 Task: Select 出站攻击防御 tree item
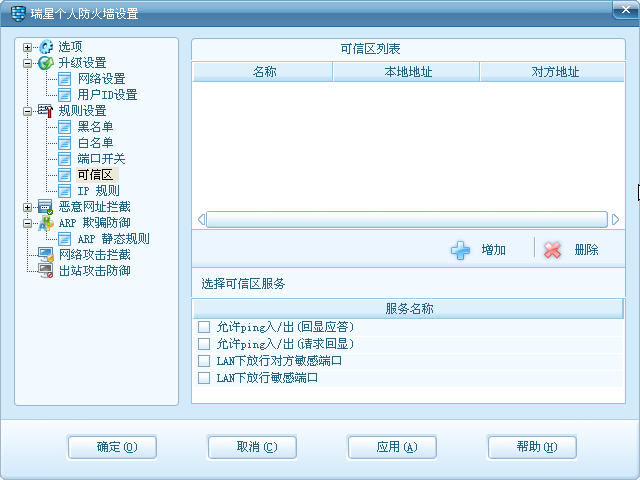[x=95, y=271]
